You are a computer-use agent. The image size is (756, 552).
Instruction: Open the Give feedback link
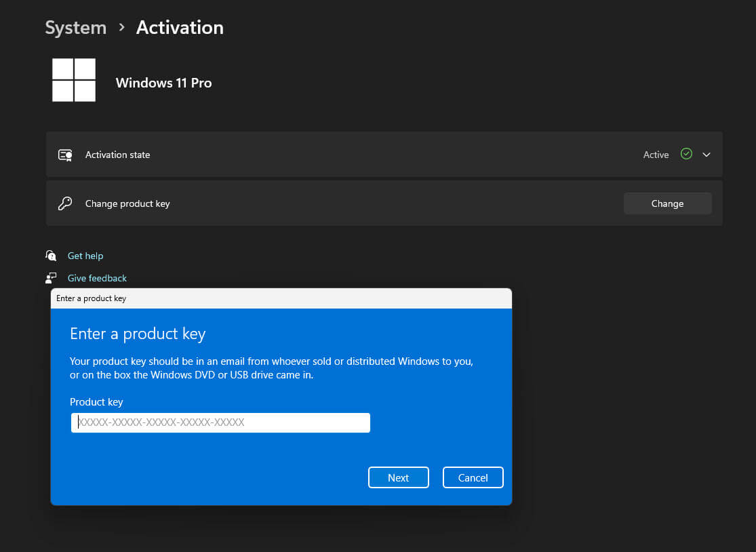[x=97, y=278]
